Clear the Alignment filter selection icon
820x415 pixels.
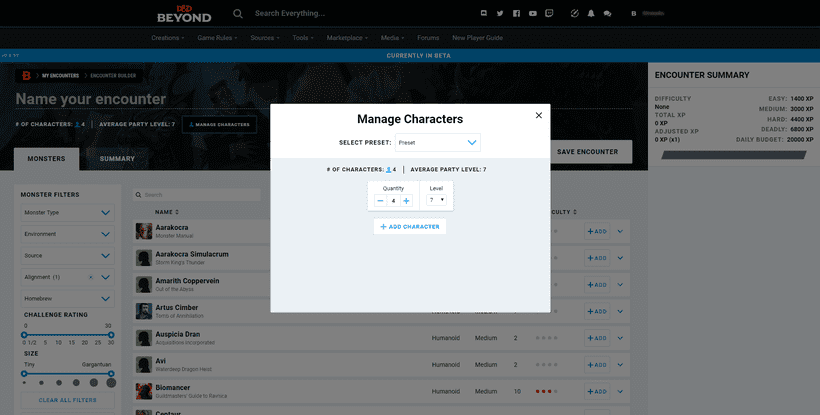pyautogui.click(x=91, y=277)
